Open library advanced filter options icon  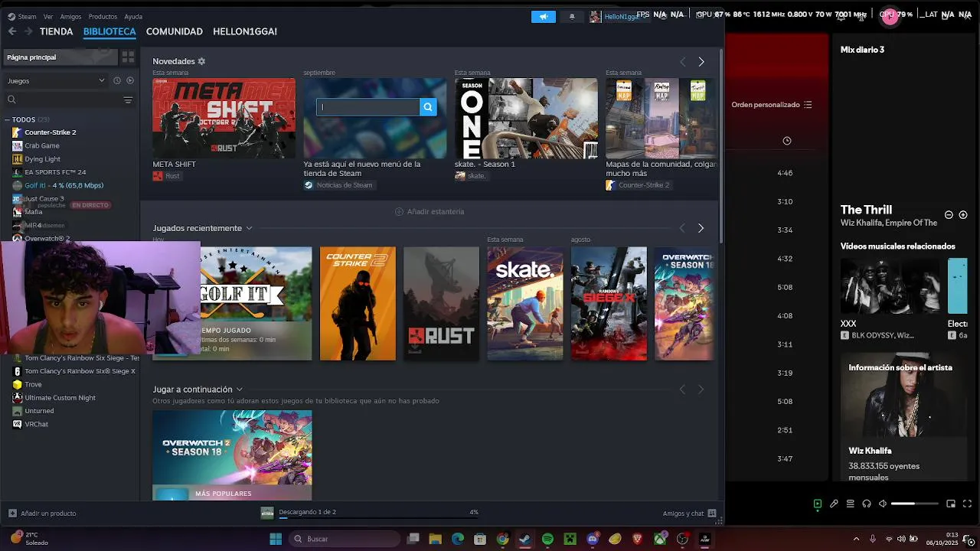point(128,99)
